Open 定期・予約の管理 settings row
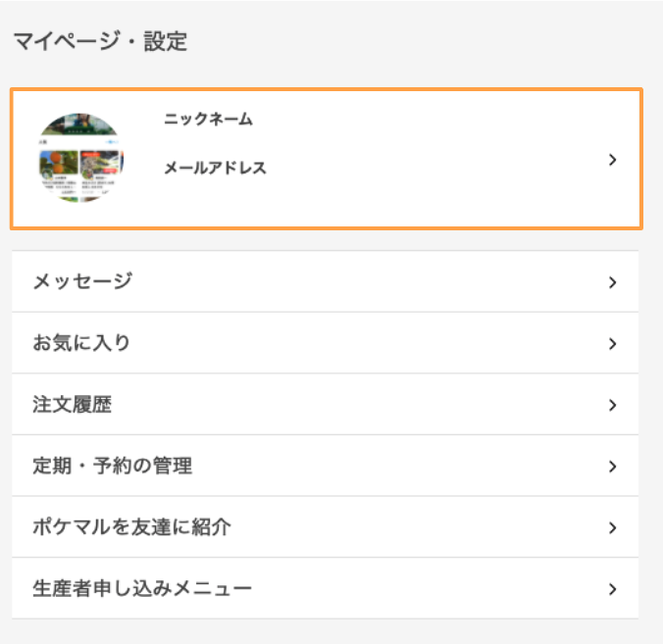The height and width of the screenshot is (644, 663). coord(326,466)
